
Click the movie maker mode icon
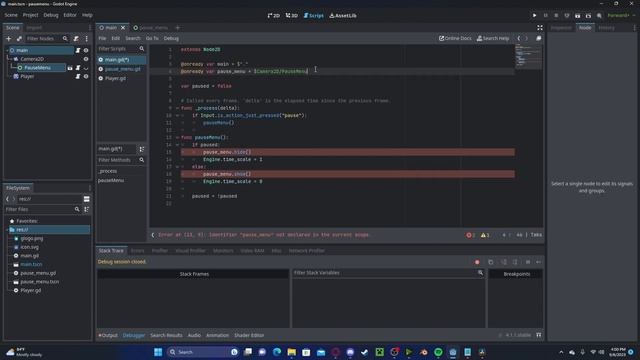(x=599, y=16)
